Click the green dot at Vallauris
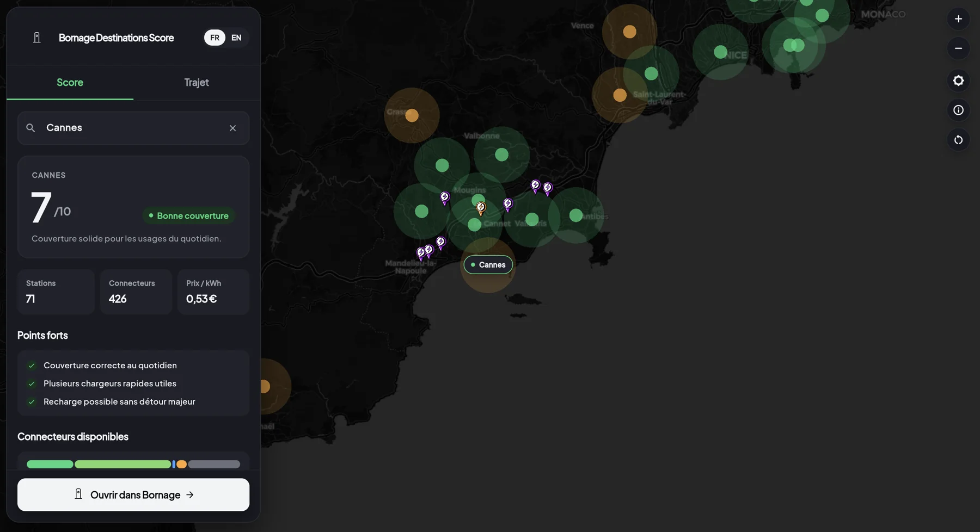 [x=532, y=219]
